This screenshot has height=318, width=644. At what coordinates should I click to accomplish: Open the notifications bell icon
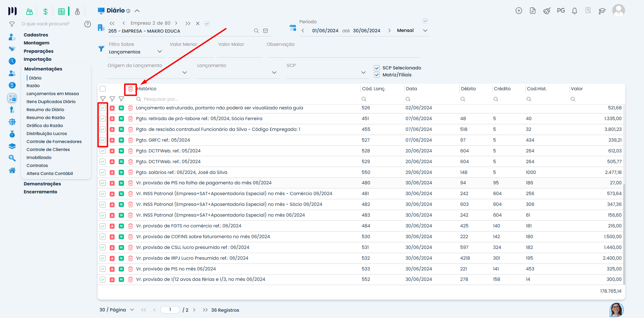click(574, 11)
